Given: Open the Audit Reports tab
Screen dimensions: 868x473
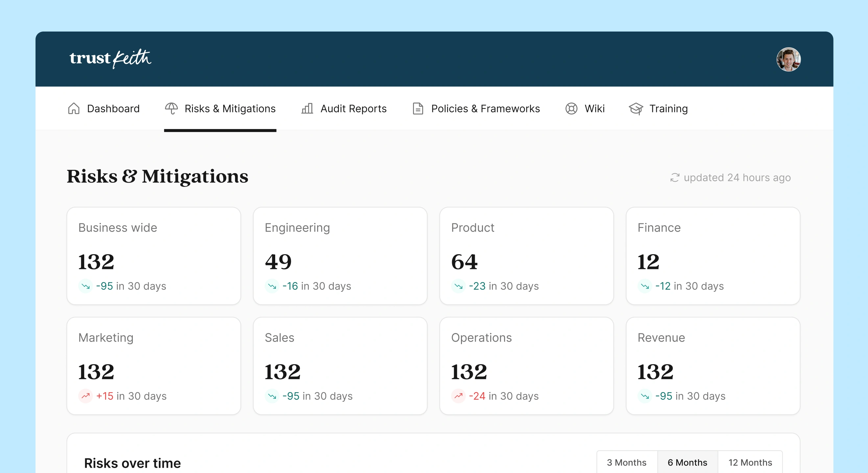Looking at the screenshot, I should click(344, 108).
